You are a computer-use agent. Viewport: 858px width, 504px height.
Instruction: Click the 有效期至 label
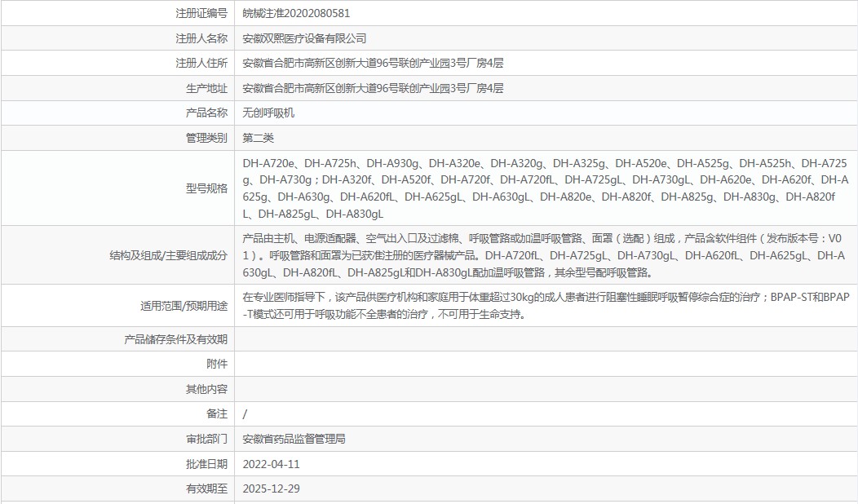206,489
